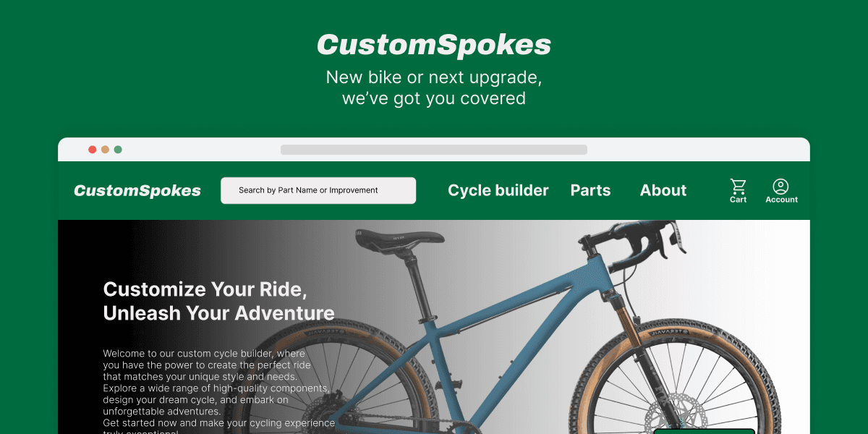Open the About page
The width and height of the screenshot is (868, 434).
(663, 190)
